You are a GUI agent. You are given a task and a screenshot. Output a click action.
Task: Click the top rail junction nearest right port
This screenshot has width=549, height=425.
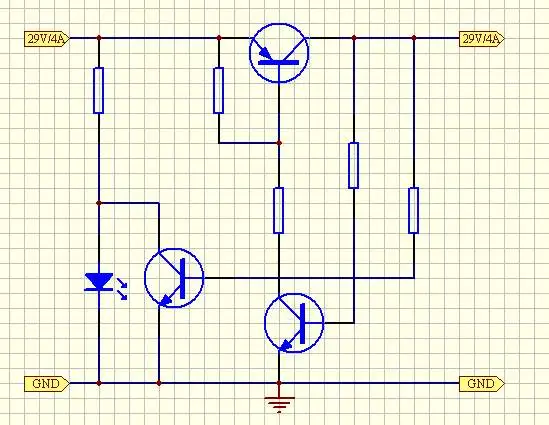coord(414,37)
